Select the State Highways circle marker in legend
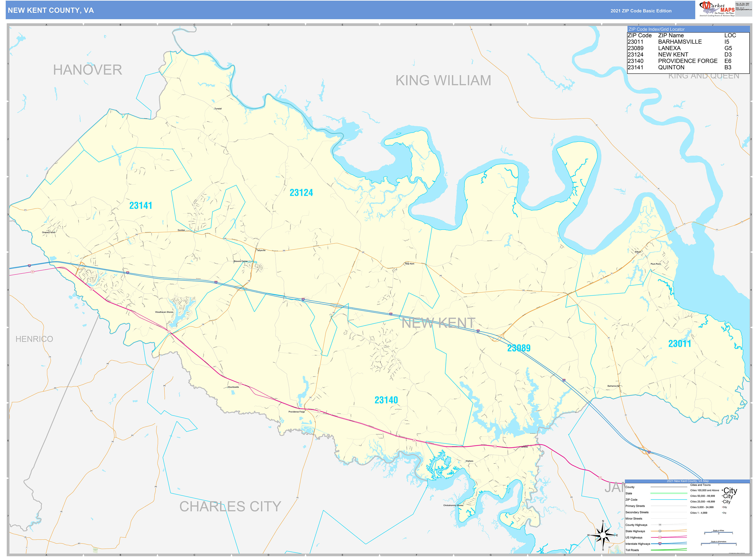The height and width of the screenshot is (557, 756). click(660, 531)
